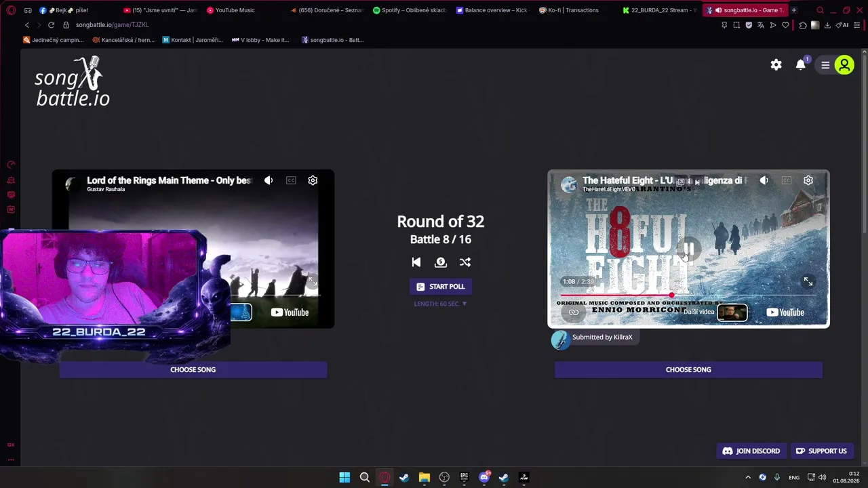Choose the Lord of the Rings song
The height and width of the screenshot is (488, 868).
coord(193,369)
